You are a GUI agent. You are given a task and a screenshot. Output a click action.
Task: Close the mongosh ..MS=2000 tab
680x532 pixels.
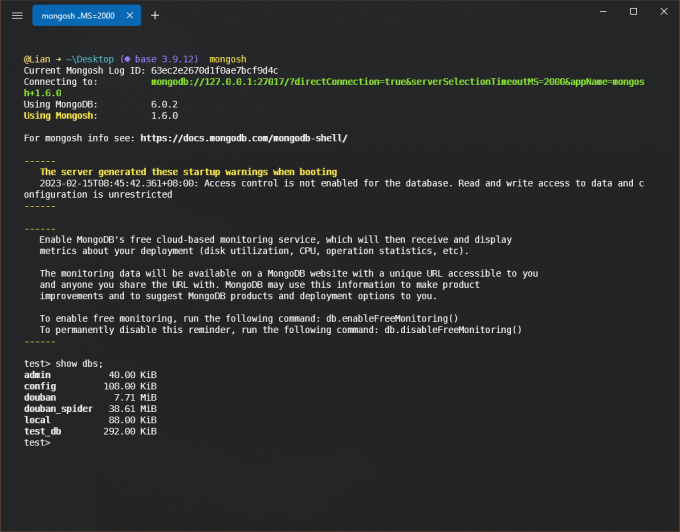pyautogui.click(x=130, y=16)
